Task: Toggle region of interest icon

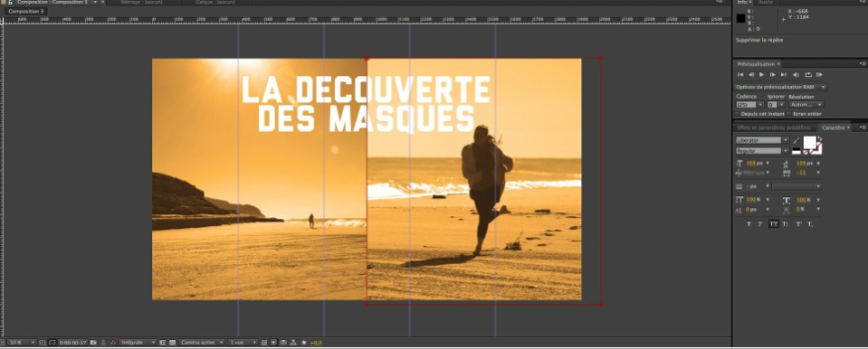Action: click(162, 343)
